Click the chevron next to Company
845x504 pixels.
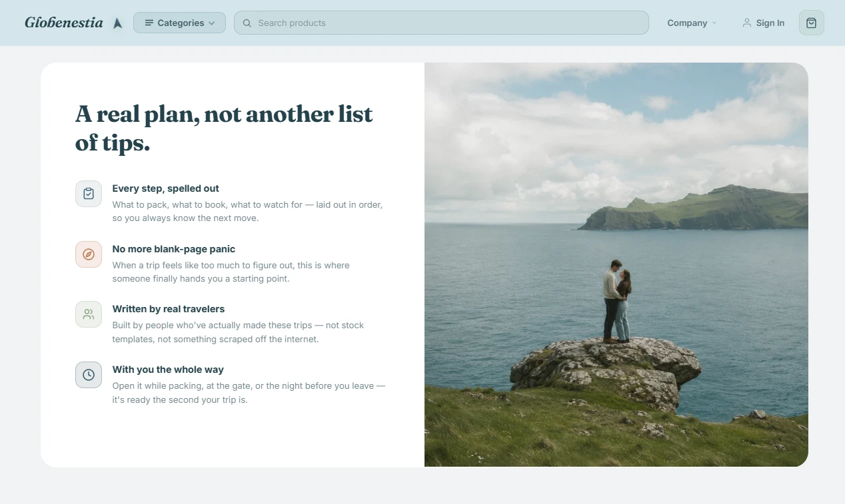714,23
